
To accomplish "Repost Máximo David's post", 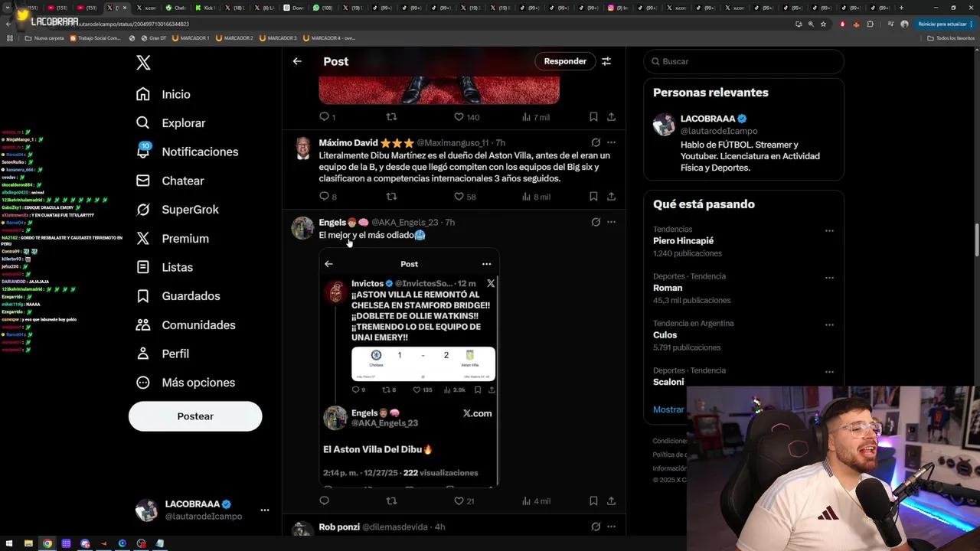I will coord(391,197).
